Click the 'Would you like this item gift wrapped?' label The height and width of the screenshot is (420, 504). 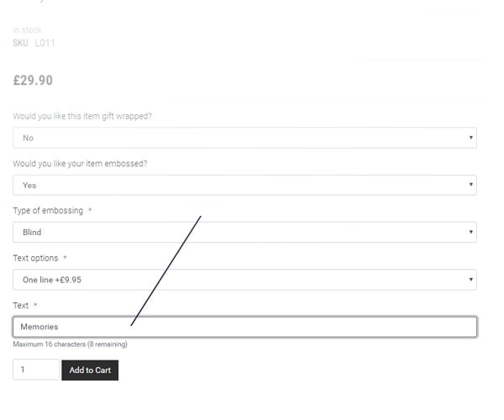pos(82,116)
